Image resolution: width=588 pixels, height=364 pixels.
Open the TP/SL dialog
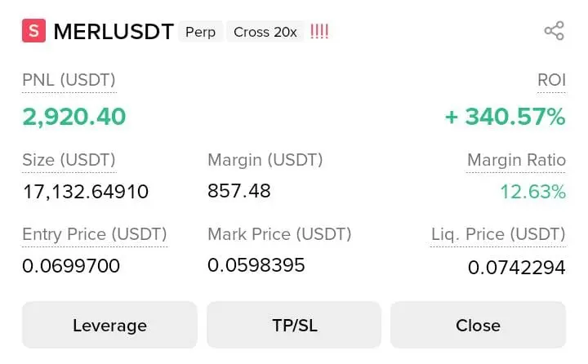[x=294, y=325]
